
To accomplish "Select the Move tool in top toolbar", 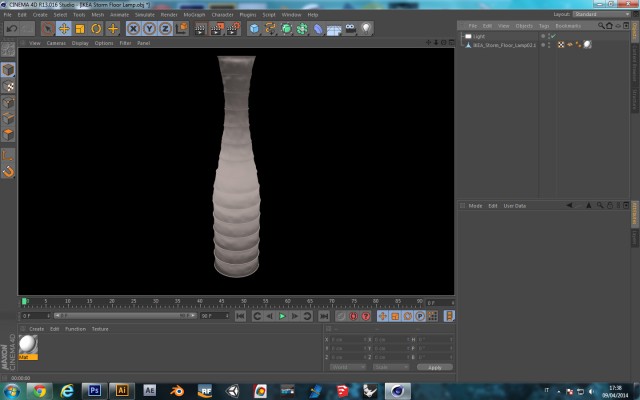I will pos(64,29).
